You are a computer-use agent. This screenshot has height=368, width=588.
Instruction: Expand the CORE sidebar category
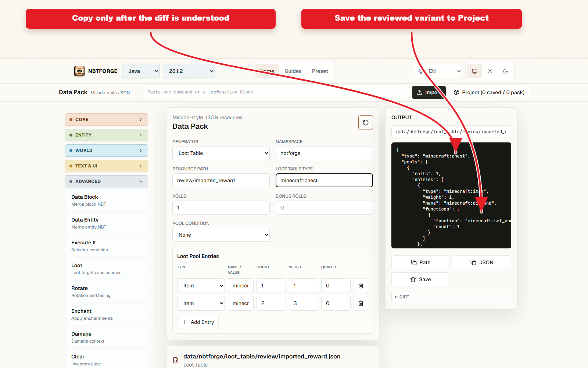click(106, 120)
